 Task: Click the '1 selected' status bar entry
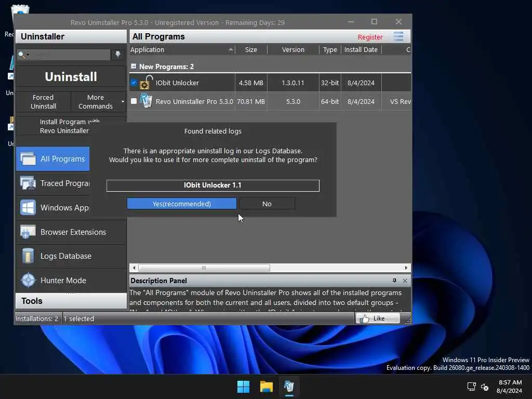click(x=79, y=318)
